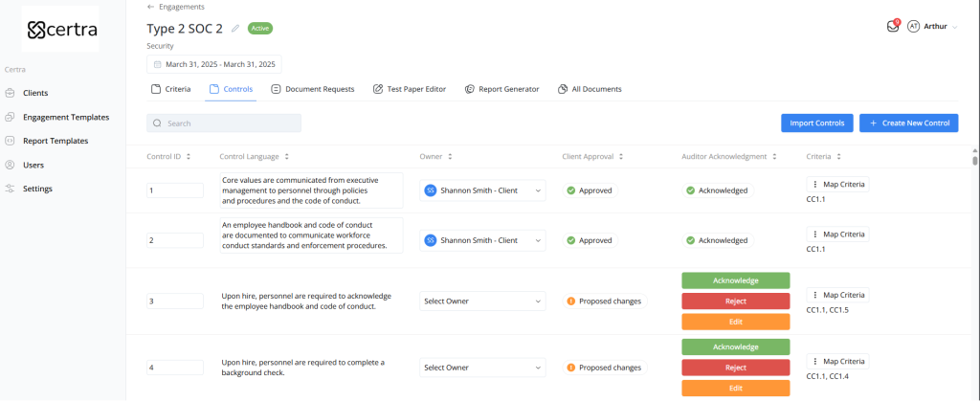Image resolution: width=980 pixels, height=402 pixels.
Task: Sort the Client Approval column
Action: click(622, 156)
